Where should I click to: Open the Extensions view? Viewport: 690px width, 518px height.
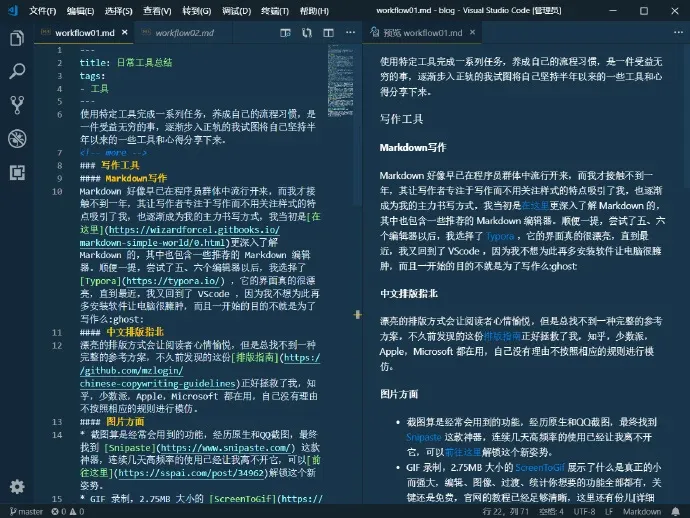click(x=16, y=171)
